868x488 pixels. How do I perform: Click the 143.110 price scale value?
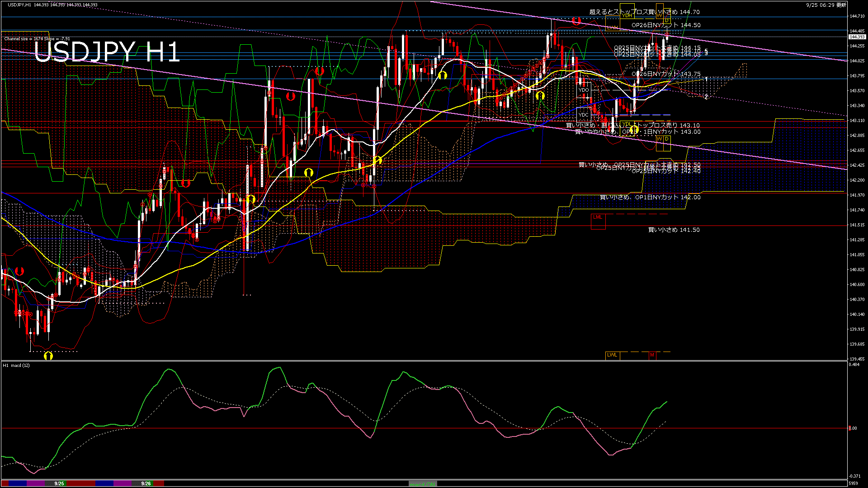click(x=857, y=121)
